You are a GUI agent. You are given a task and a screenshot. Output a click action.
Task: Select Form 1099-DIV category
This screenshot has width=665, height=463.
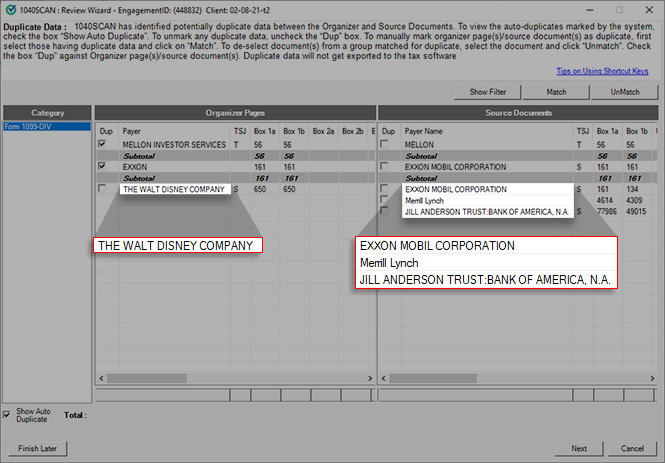47,126
